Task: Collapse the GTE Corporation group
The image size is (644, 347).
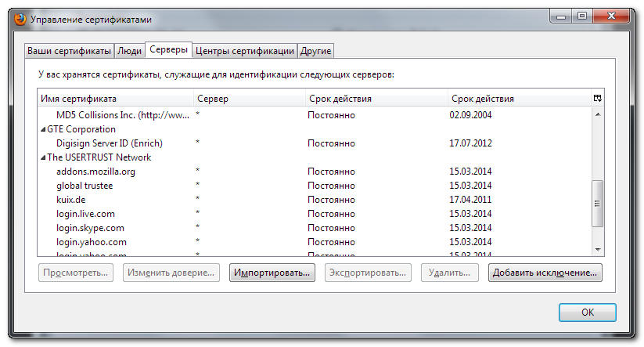Action: pos(43,129)
